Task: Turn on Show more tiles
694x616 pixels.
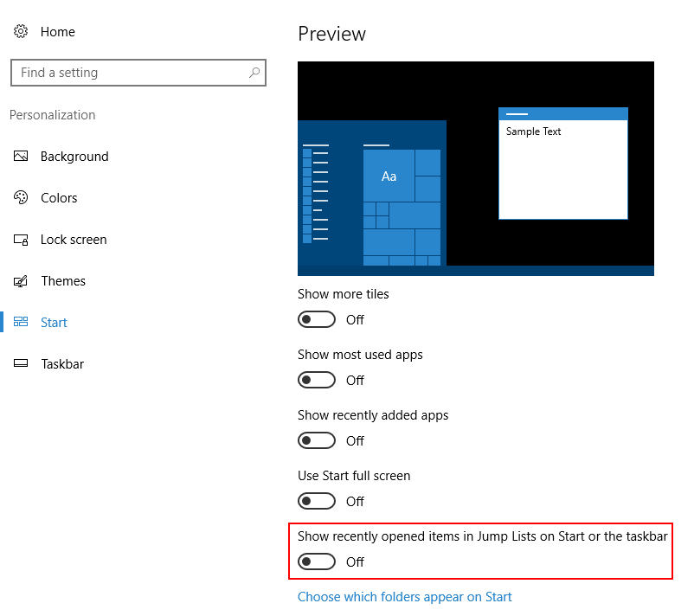Action: pyautogui.click(x=317, y=319)
